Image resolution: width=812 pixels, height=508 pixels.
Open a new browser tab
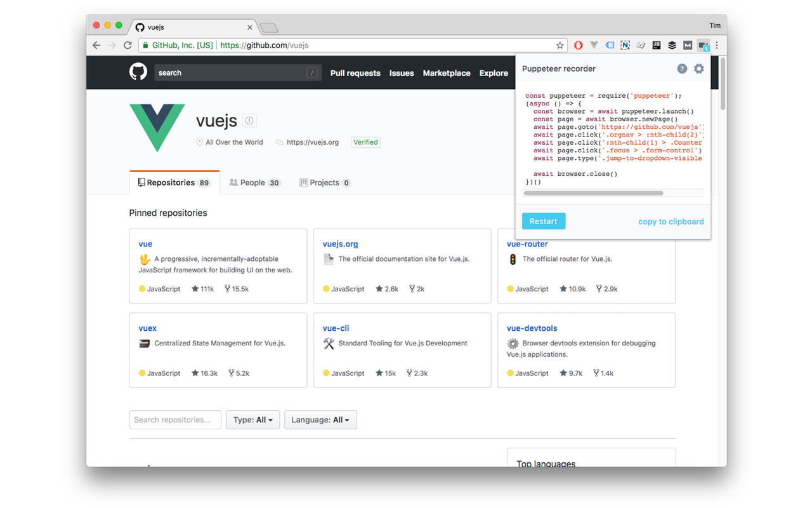pyautogui.click(x=269, y=28)
